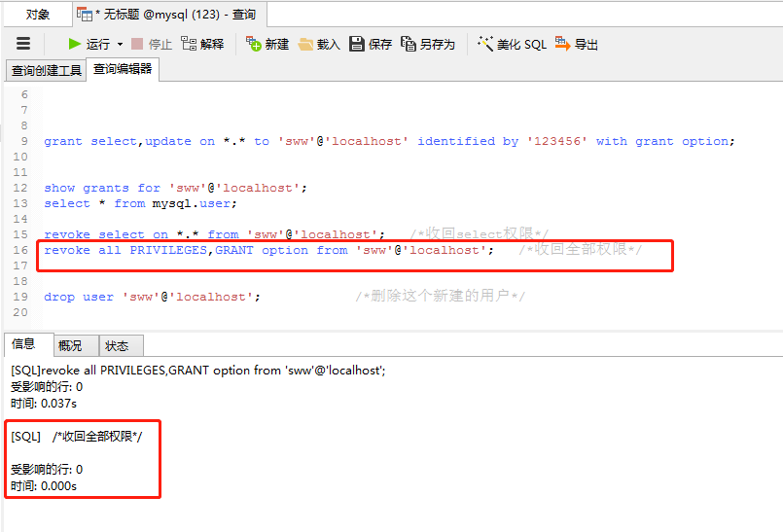Create a new query (新建)
Image resolution: width=783 pixels, height=532 pixels.
267,44
